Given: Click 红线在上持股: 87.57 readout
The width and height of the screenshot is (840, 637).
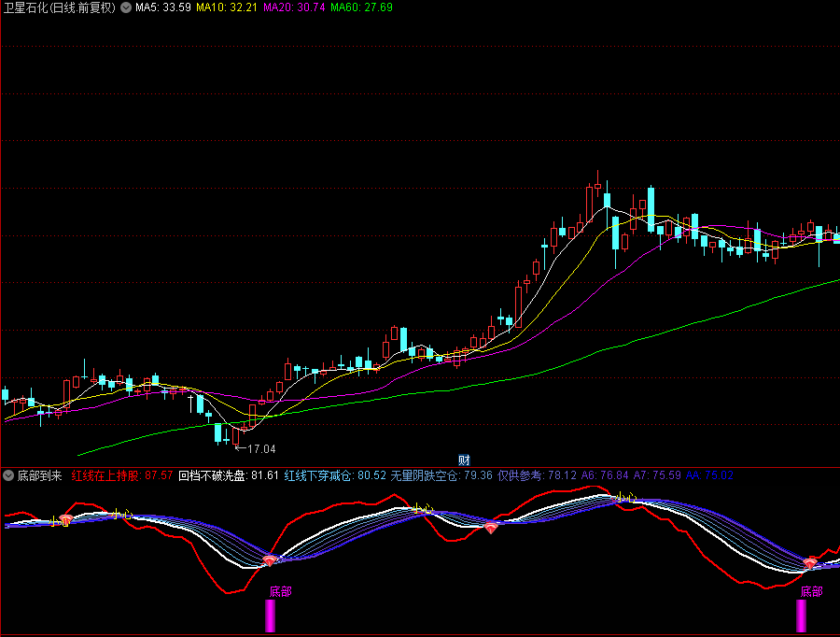Looking at the screenshot, I should [122, 475].
